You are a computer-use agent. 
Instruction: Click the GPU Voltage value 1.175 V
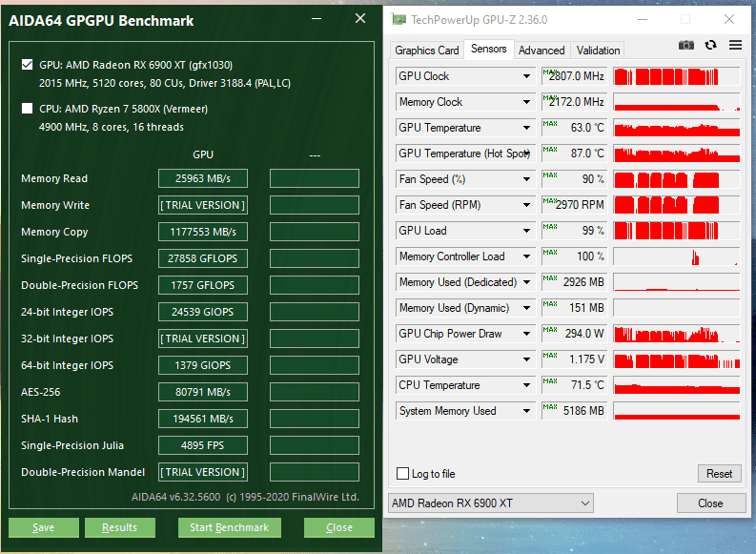tap(575, 359)
